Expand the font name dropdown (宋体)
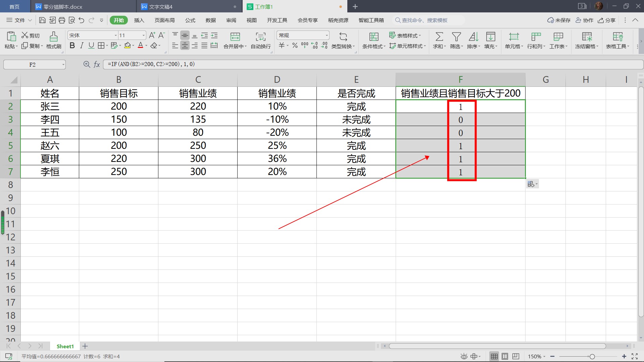This screenshot has width=644, height=362. [x=116, y=35]
